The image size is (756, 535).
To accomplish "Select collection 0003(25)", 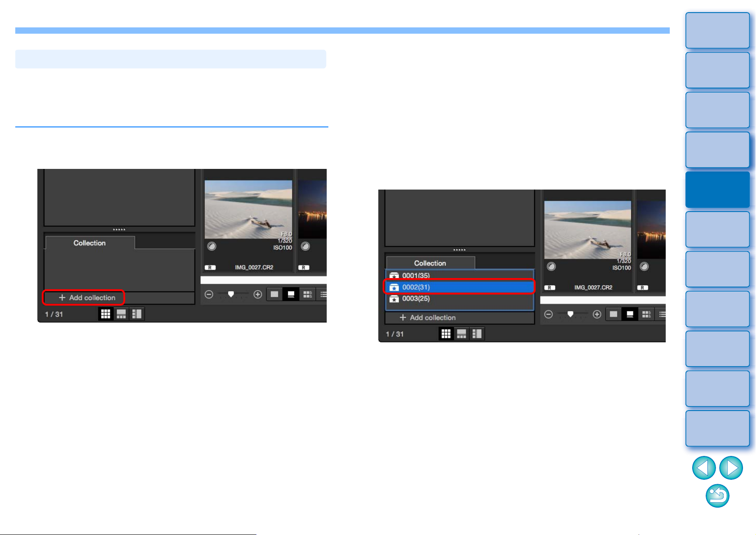I will pyautogui.click(x=460, y=299).
